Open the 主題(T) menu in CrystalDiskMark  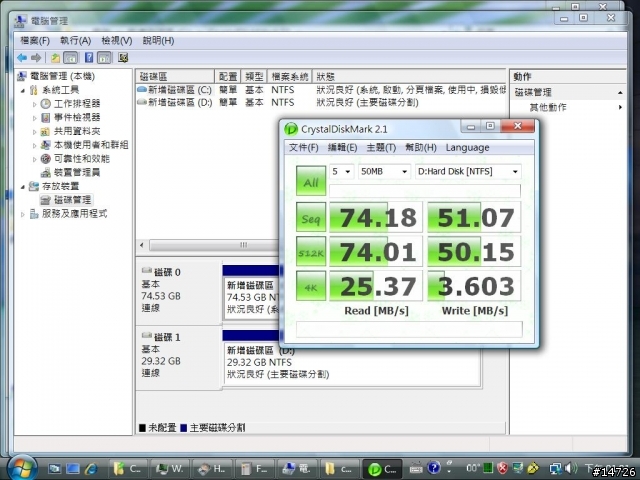(x=381, y=147)
